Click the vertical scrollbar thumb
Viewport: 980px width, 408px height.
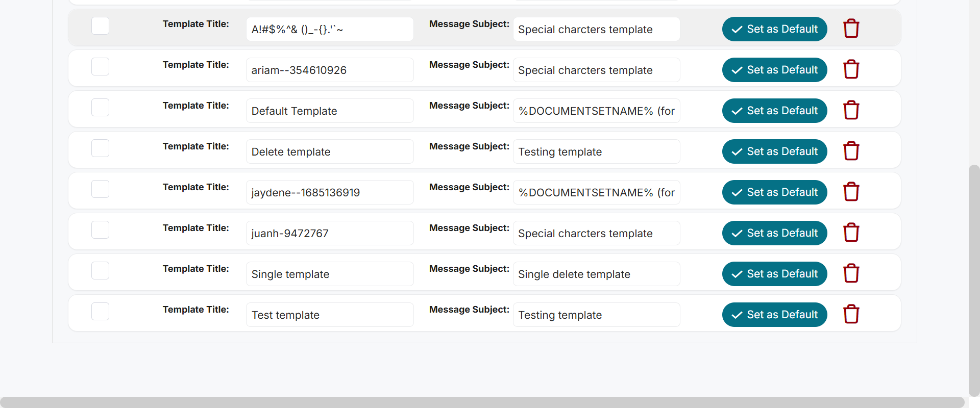tap(974, 280)
